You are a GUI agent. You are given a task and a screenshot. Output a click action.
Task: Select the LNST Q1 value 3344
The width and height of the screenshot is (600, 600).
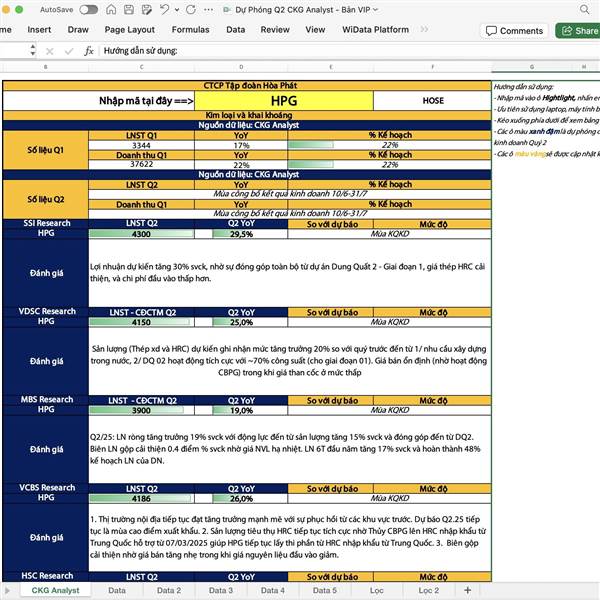point(141,145)
